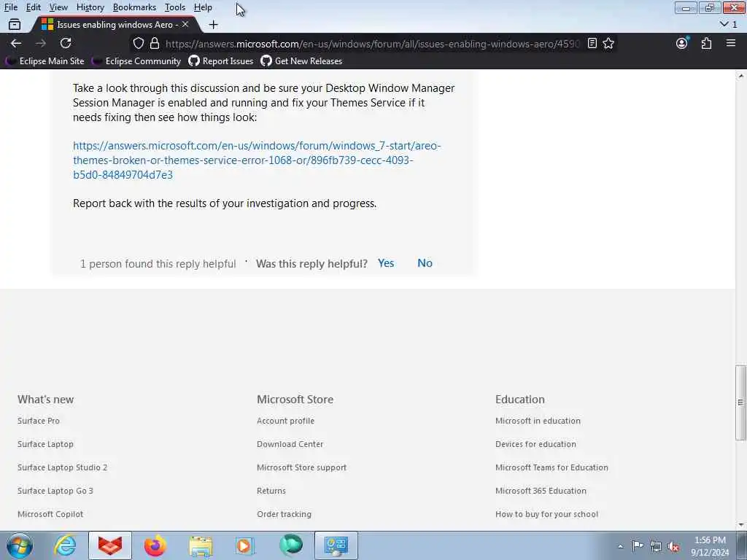Screen dimensions: 747x560
Task: Click the page scrollbar thumb
Action: [x=740, y=402]
